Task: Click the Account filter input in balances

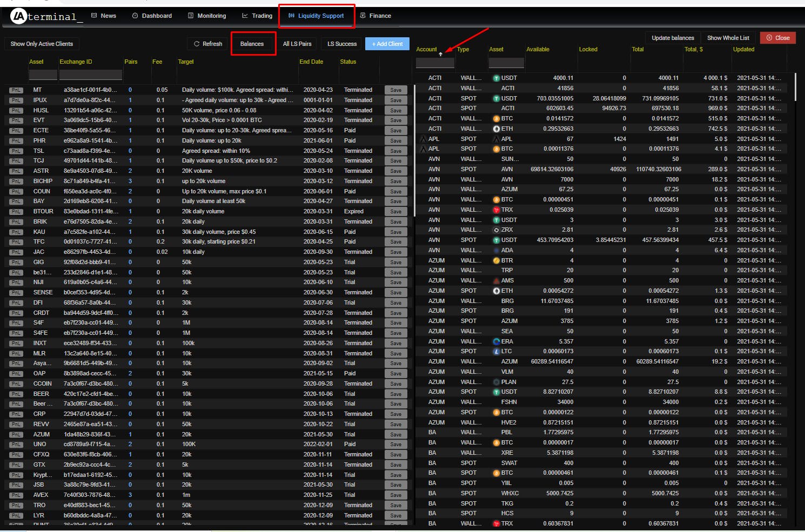Action: pyautogui.click(x=435, y=63)
